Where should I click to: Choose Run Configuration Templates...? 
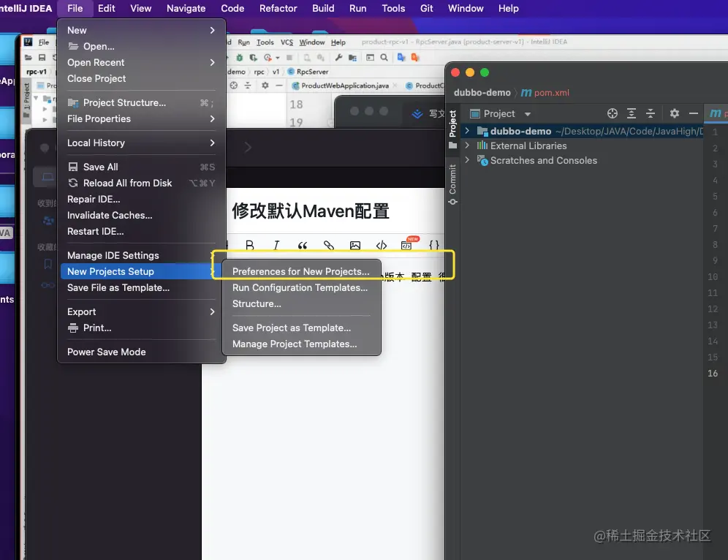pyautogui.click(x=300, y=287)
